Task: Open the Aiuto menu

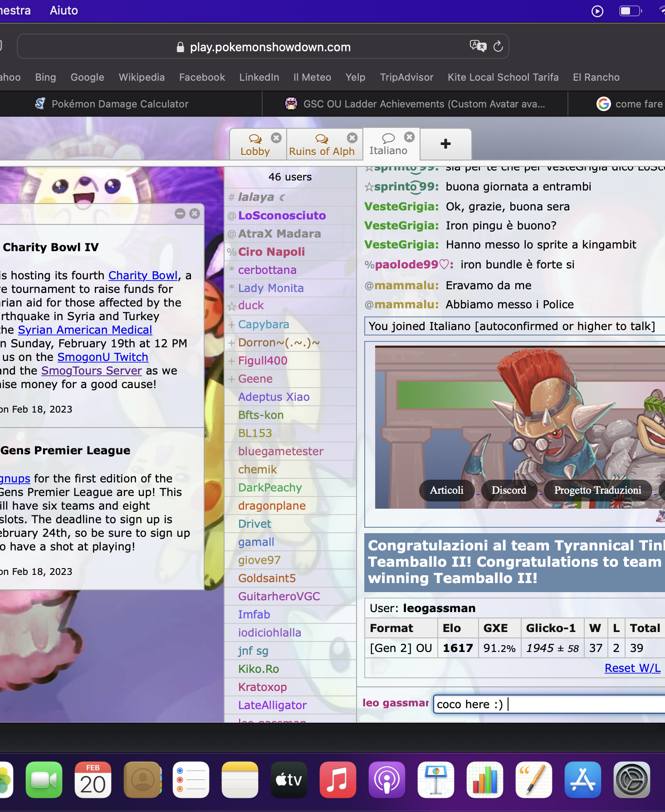Action: coord(64,10)
